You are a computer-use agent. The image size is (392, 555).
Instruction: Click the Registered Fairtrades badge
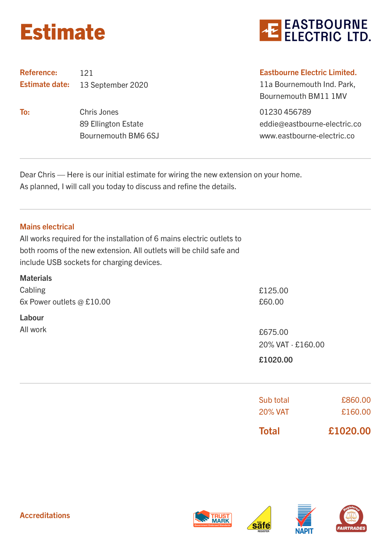coord(351,519)
